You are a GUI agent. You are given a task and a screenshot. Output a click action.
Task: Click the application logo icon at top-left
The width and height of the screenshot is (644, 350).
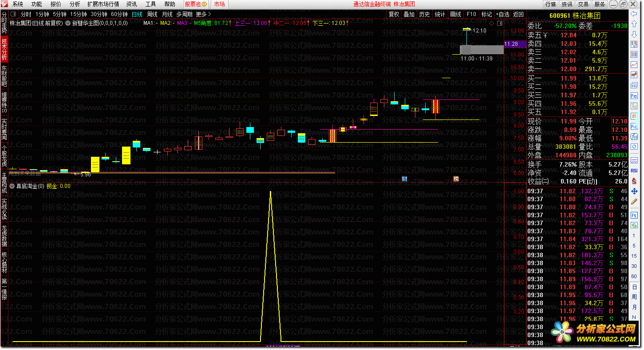tap(4, 4)
